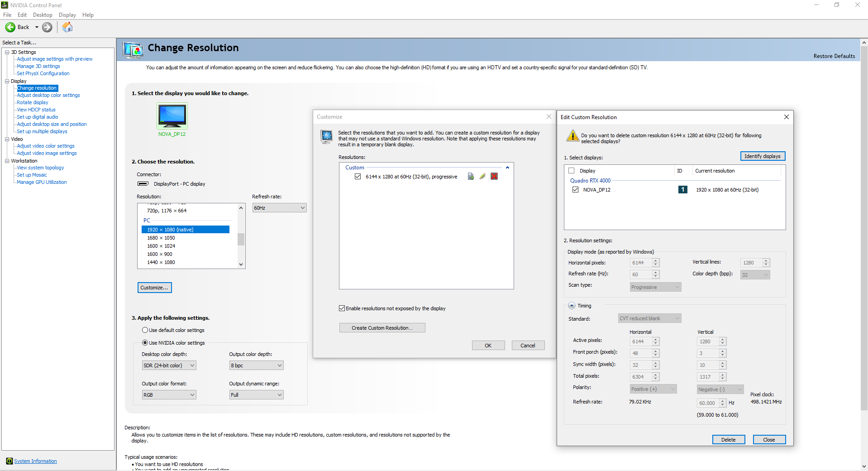Click the pencil icon to edit the custom resolution
This screenshot has height=471, width=868.
[x=482, y=177]
